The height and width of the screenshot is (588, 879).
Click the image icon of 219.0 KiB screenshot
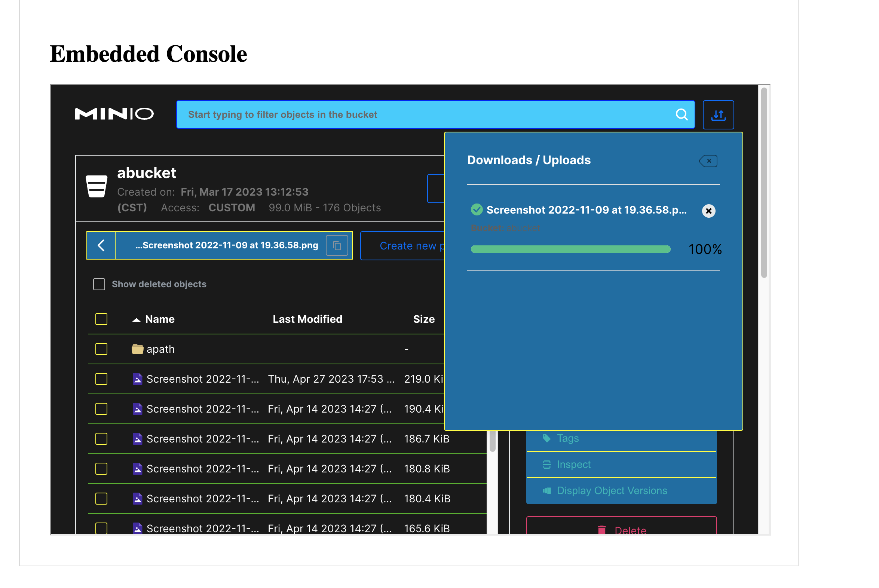tap(137, 379)
